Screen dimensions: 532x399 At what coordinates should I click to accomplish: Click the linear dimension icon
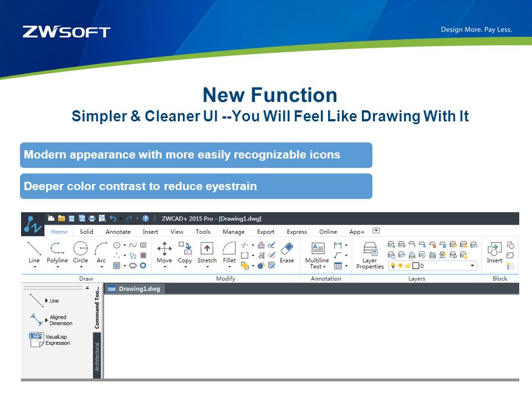click(337, 245)
